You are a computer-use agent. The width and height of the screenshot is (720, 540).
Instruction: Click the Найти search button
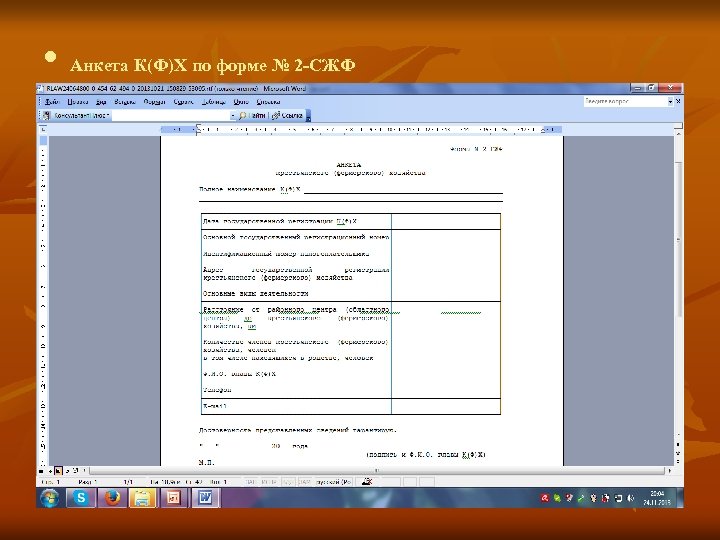pyautogui.click(x=253, y=116)
